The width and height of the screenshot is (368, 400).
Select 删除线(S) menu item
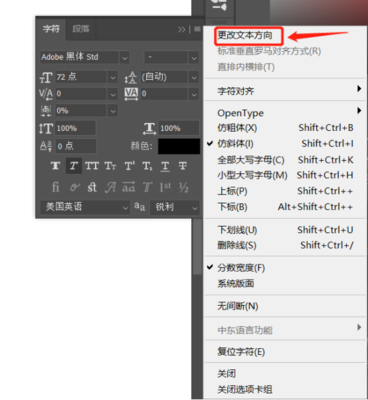click(285, 245)
